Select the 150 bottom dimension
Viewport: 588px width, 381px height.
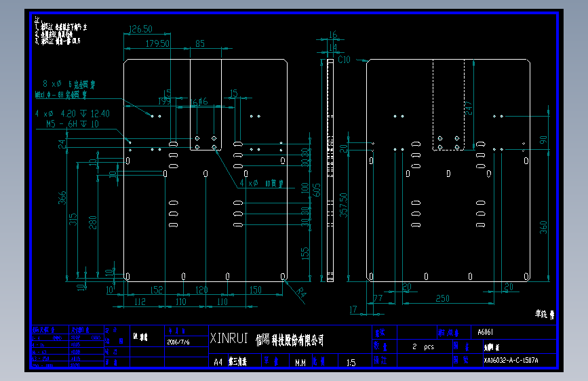point(256,290)
